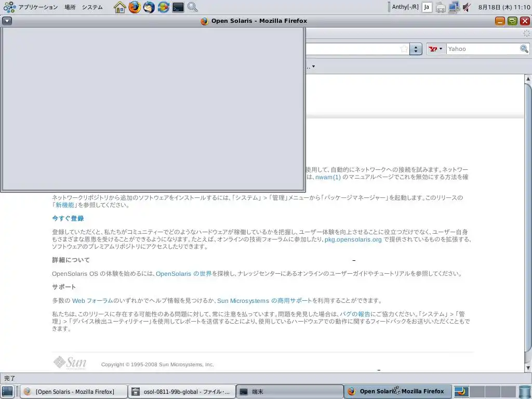Image resolution: width=532 pixels, height=399 pixels.
Task: Launch Thunderbird mail from the top panel
Action: tap(149, 7)
